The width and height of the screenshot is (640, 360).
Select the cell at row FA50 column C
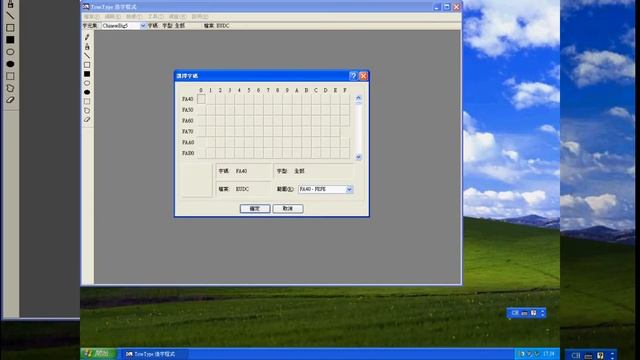click(316, 110)
